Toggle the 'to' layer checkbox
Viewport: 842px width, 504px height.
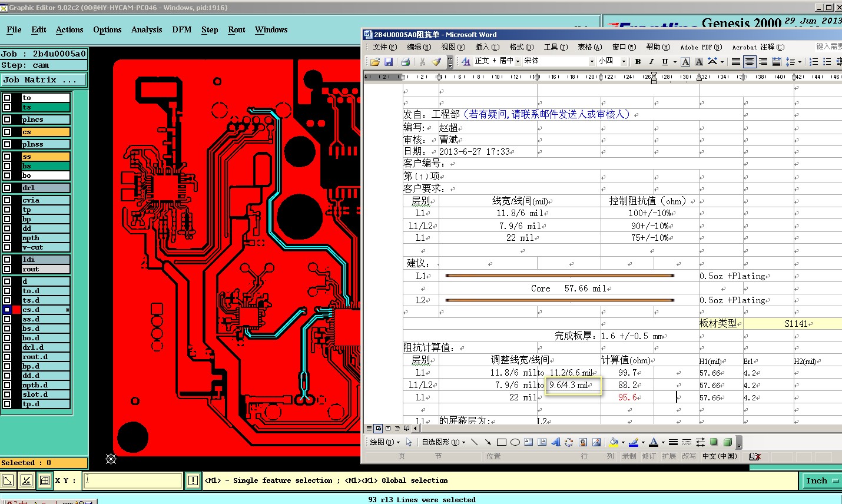click(7, 98)
